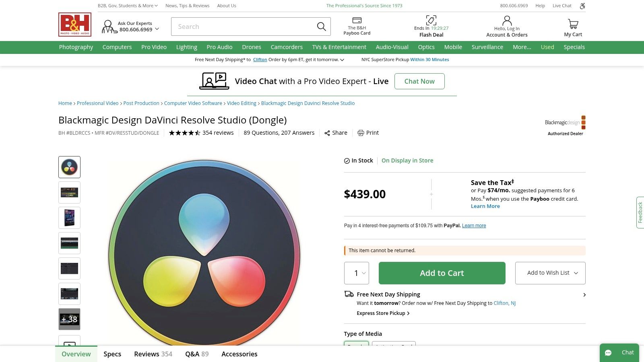
Task: Open the Flash Deal icon
Action: click(431, 20)
